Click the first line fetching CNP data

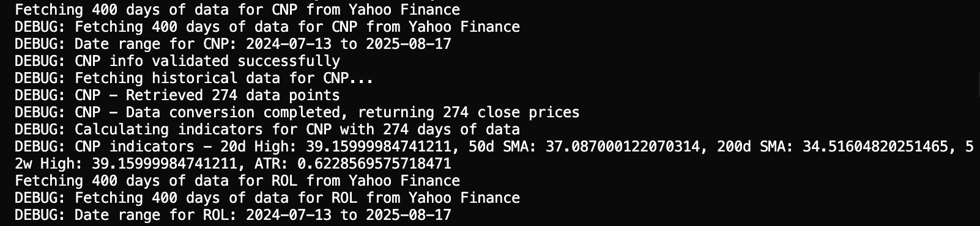pos(237,10)
